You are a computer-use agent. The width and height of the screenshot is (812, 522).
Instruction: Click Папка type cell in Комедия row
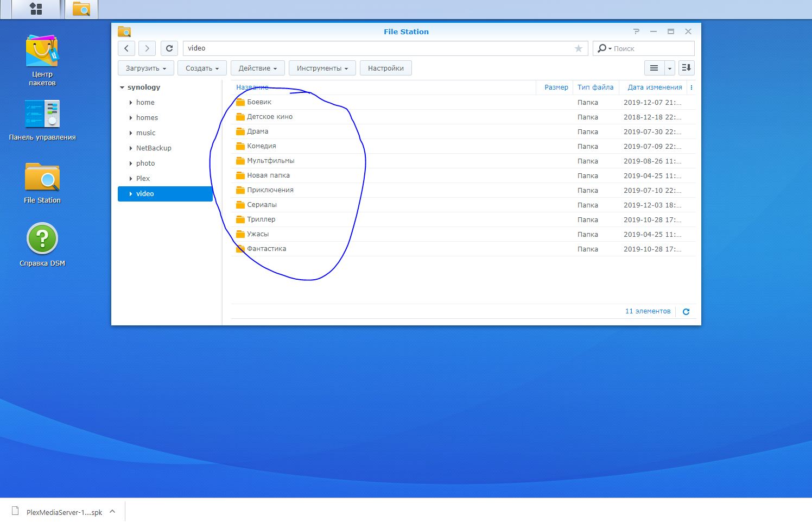588,146
